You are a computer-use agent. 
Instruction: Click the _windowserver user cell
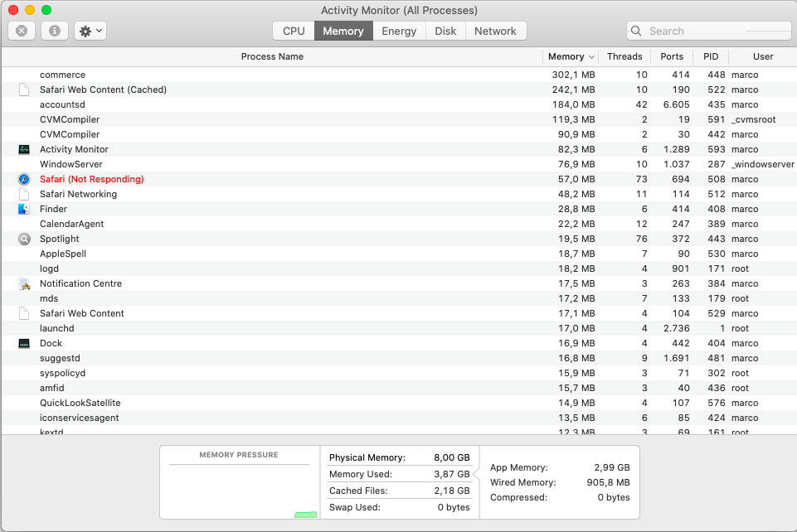click(x=763, y=164)
